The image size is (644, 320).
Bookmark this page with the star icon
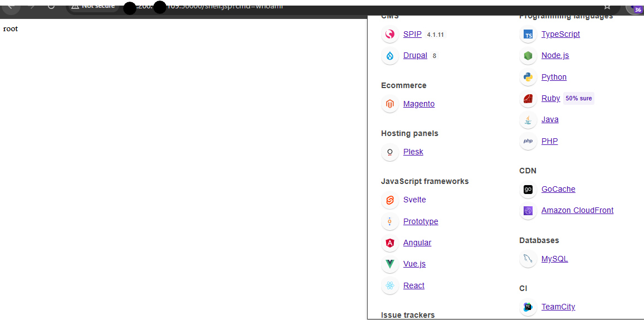click(x=607, y=7)
